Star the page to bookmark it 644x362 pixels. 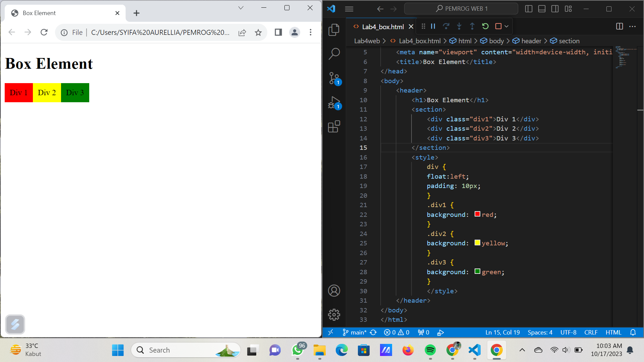click(258, 32)
